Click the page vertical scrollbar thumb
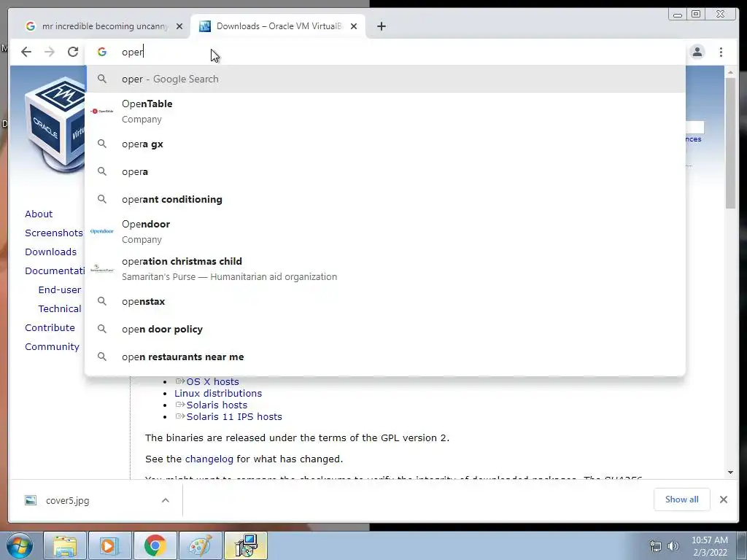 coord(731,143)
